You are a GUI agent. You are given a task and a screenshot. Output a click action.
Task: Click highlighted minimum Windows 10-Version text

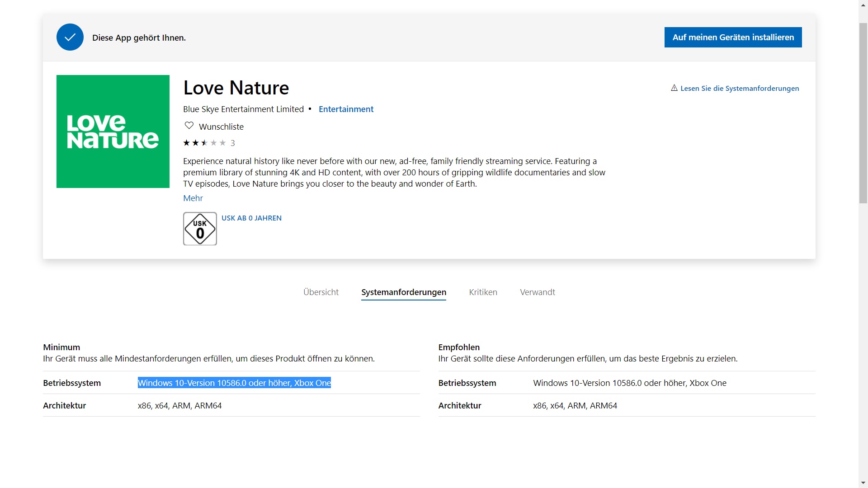234,383
